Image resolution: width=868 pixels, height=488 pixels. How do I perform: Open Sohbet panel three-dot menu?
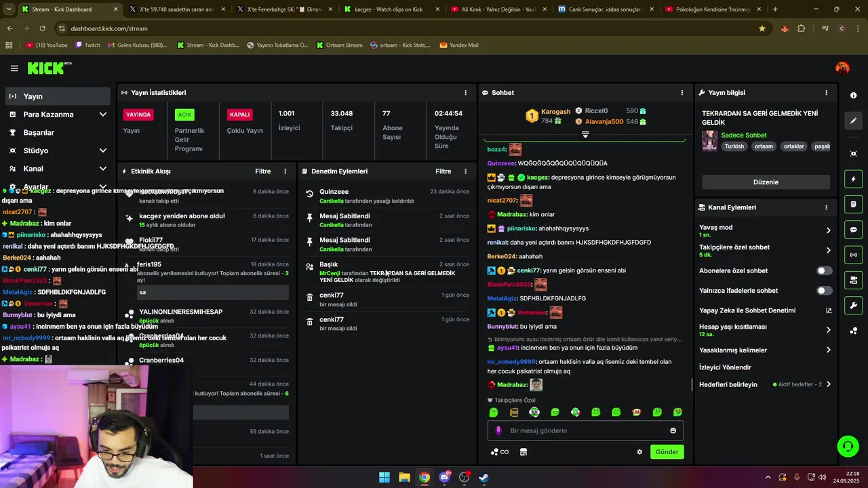coord(682,93)
